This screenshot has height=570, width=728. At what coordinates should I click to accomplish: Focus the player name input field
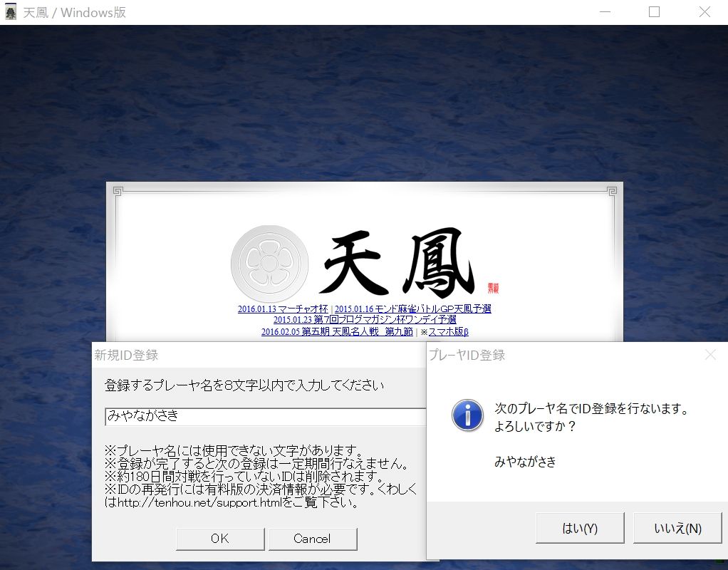pyautogui.click(x=266, y=416)
